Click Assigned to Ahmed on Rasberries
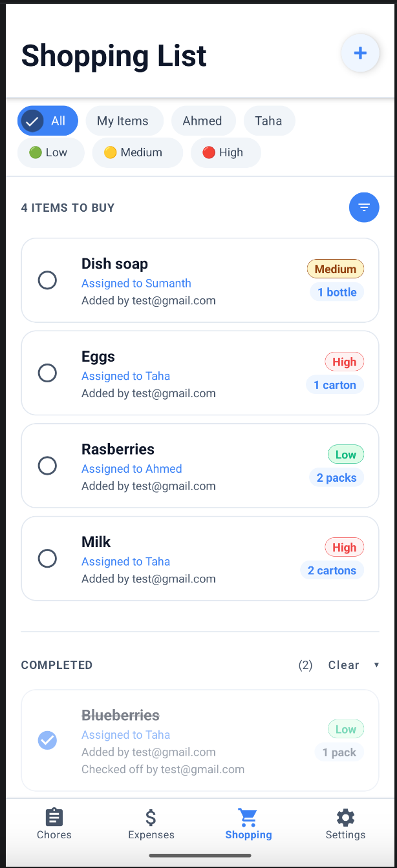 pos(131,469)
